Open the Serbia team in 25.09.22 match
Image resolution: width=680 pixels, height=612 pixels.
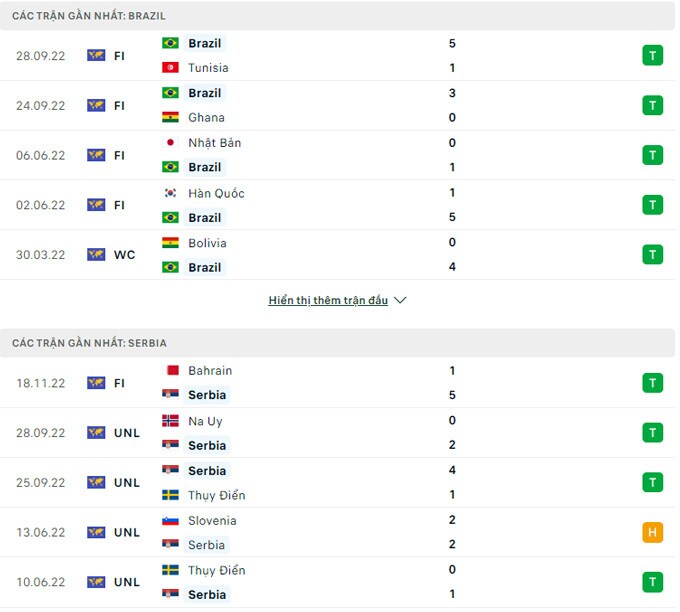pyautogui.click(x=207, y=471)
